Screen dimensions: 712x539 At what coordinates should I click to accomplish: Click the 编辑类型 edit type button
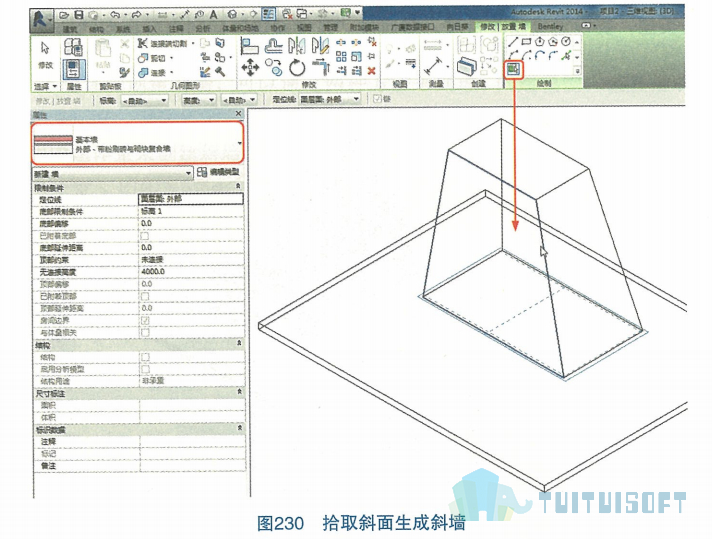point(219,172)
